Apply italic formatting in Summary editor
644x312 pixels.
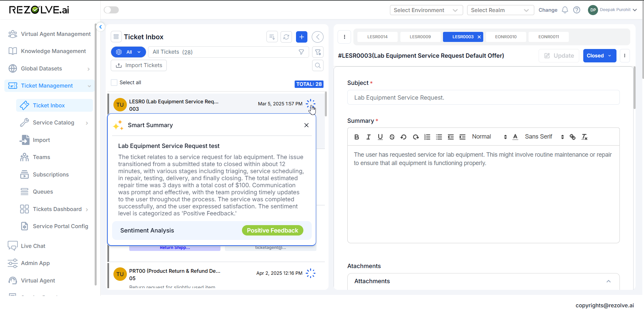click(368, 137)
